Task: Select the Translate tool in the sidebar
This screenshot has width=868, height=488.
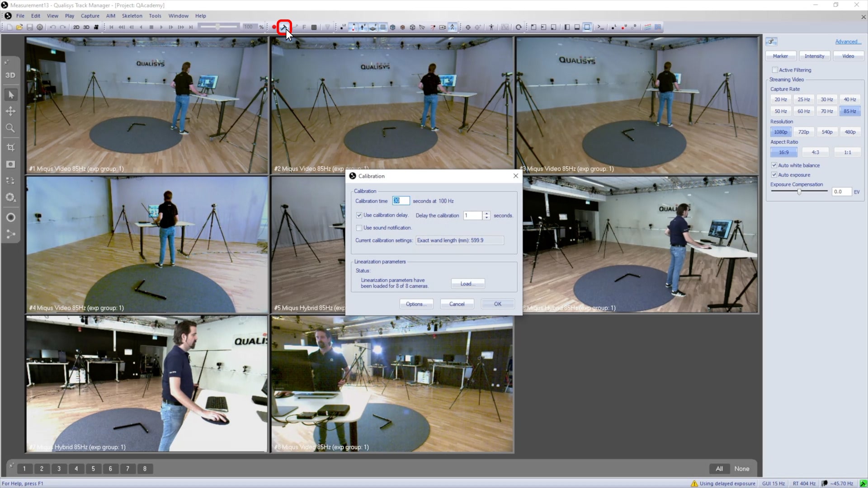Action: click(10, 111)
